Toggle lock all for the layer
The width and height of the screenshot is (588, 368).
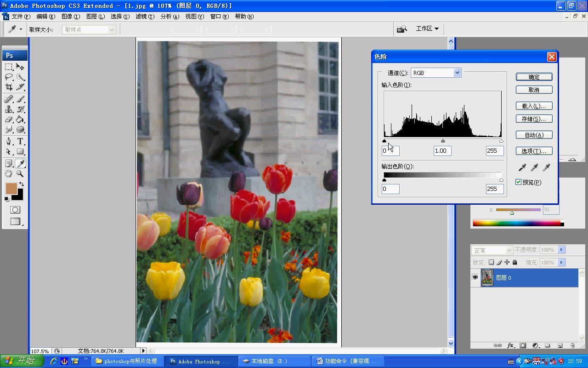pyautogui.click(x=514, y=262)
